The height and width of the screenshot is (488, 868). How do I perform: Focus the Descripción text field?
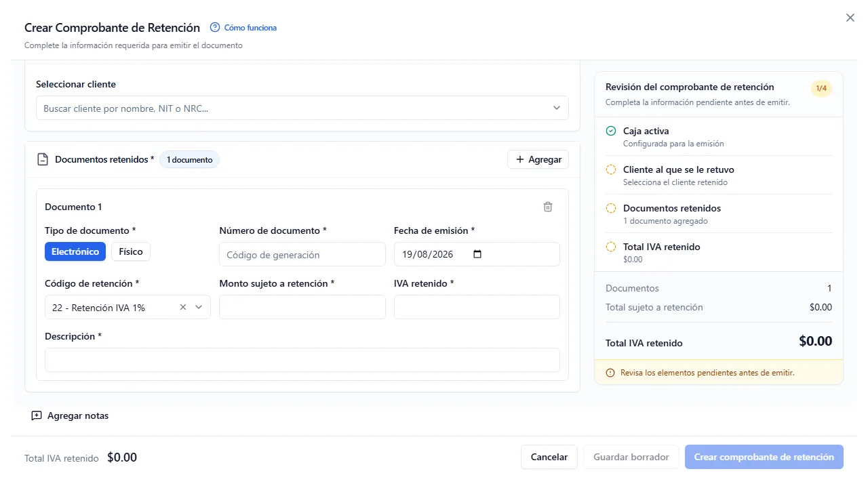pos(302,360)
